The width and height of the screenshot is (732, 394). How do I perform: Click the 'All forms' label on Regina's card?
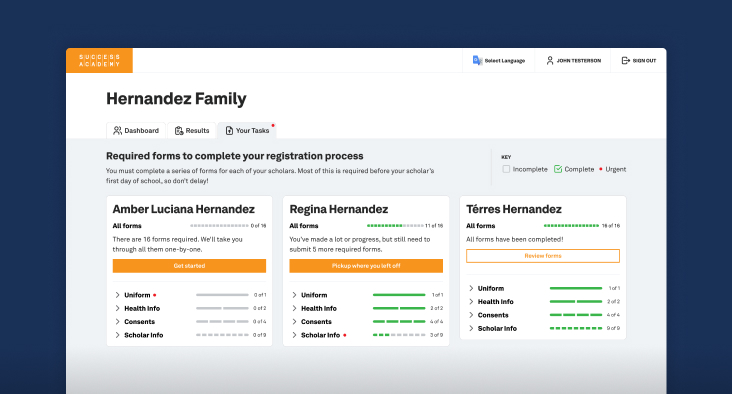point(303,225)
